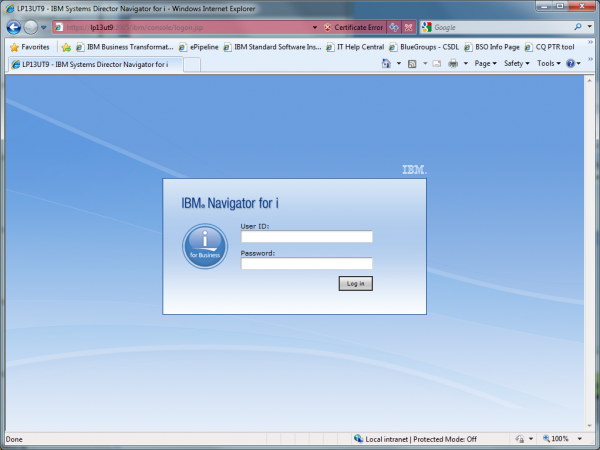Open IBM Standard Software Ins... favorite
Image resolution: width=600 pixels, height=450 pixels.
272,47
